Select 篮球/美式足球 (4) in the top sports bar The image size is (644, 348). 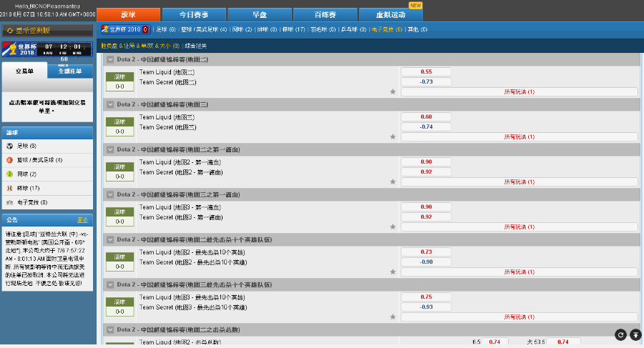(x=204, y=29)
